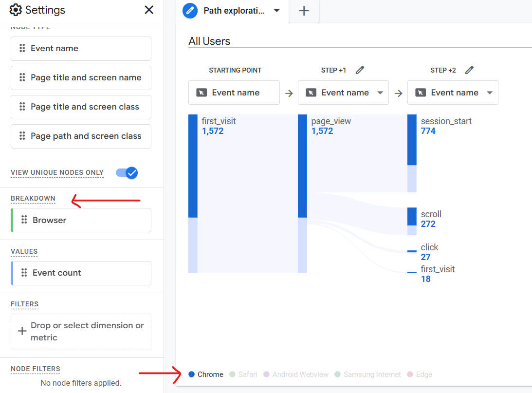Viewport: 532px width, 393px height.
Task: Click plus icon in Filters drop zone
Action: [22, 331]
